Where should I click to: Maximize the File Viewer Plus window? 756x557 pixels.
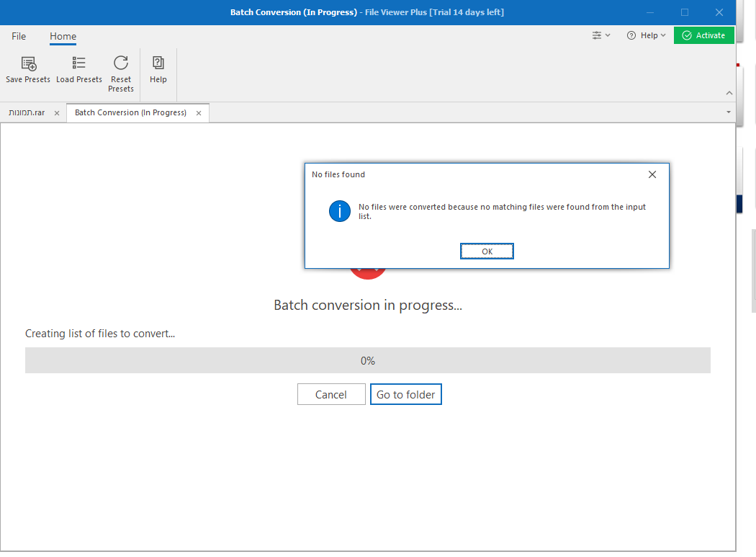point(685,12)
